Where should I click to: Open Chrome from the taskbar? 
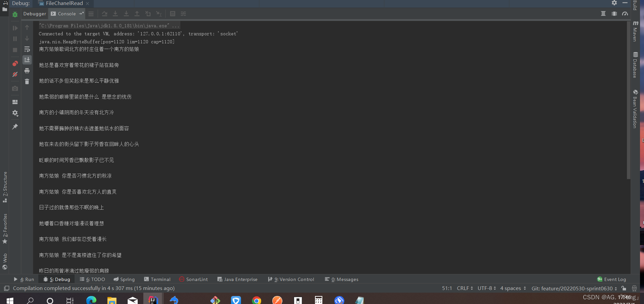(x=256, y=300)
